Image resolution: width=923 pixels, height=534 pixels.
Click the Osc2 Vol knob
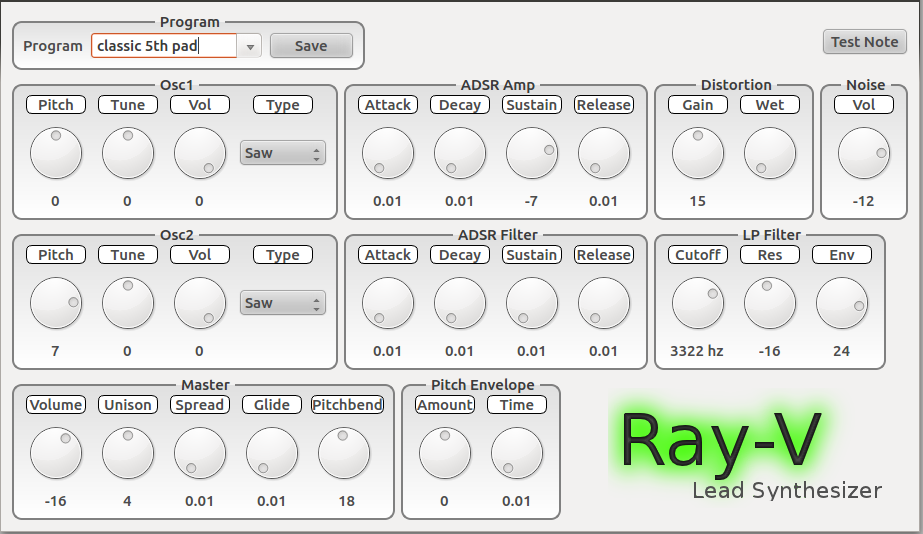tap(200, 303)
